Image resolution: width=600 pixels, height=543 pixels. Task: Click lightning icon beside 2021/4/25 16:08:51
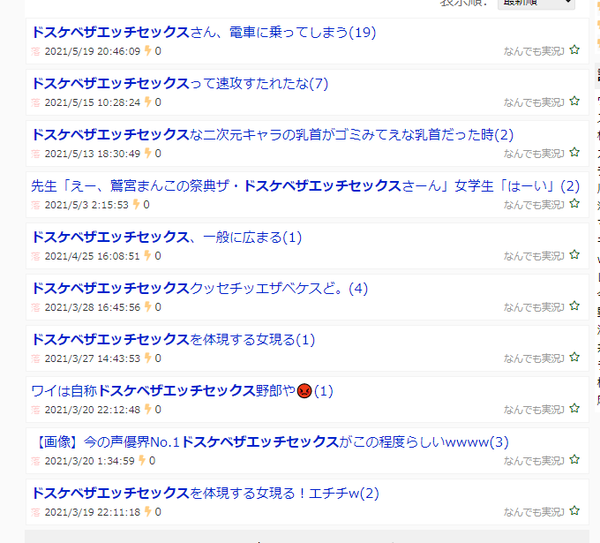[x=148, y=256]
